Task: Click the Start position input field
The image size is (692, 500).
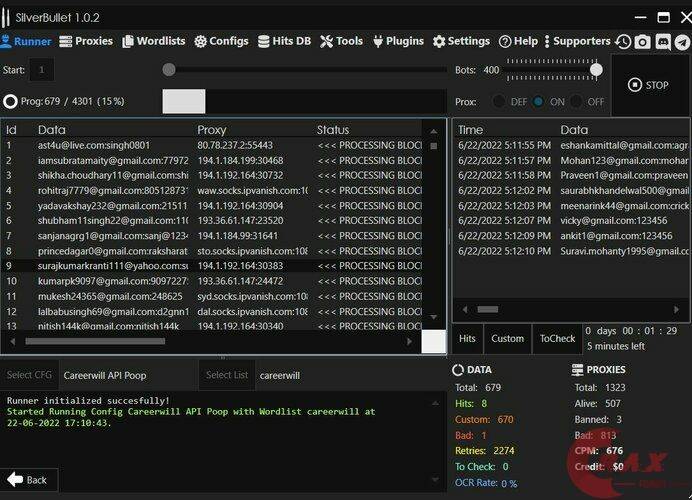Action: [x=41, y=70]
